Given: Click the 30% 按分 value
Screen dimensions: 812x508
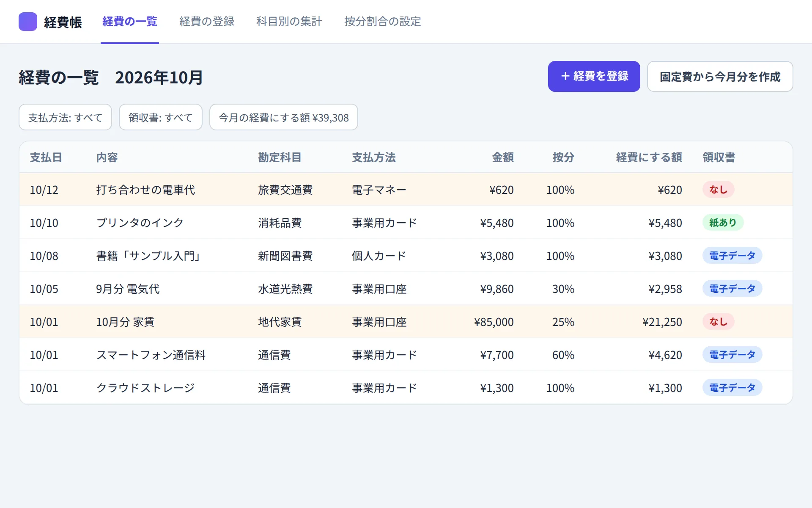Looking at the screenshot, I should pyautogui.click(x=563, y=289).
